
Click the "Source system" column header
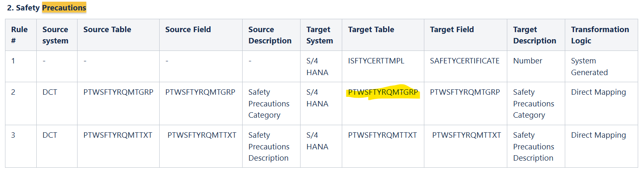coord(55,35)
